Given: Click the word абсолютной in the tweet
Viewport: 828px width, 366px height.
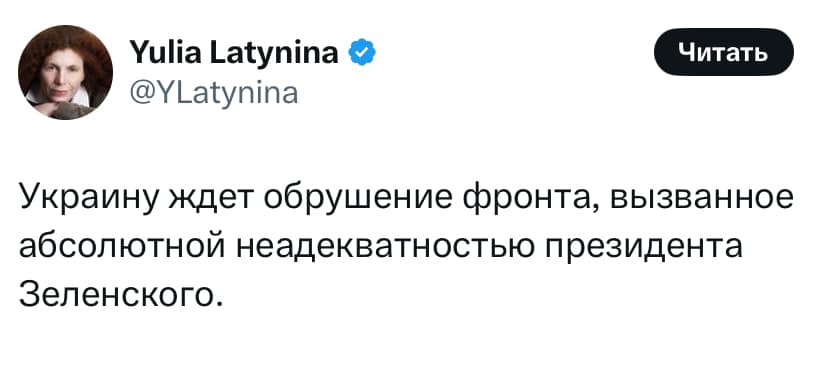Looking at the screenshot, I should pos(122,248).
